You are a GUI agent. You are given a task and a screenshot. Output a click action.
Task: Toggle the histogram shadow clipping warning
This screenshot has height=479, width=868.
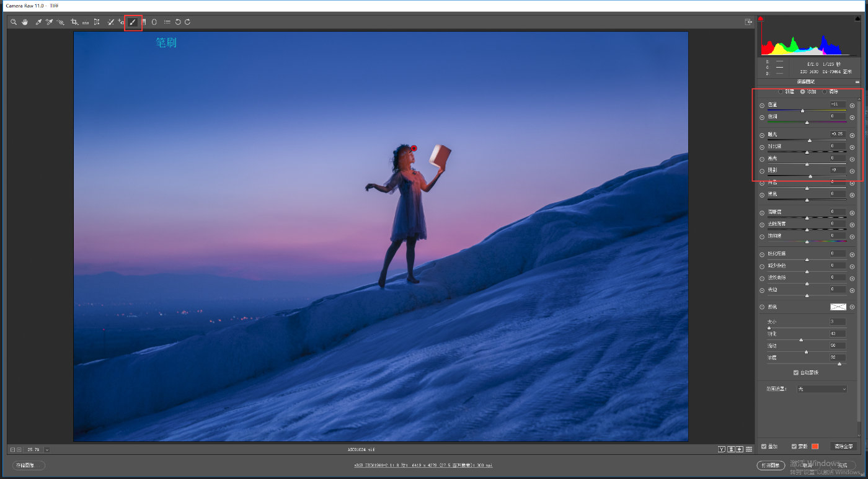click(761, 19)
